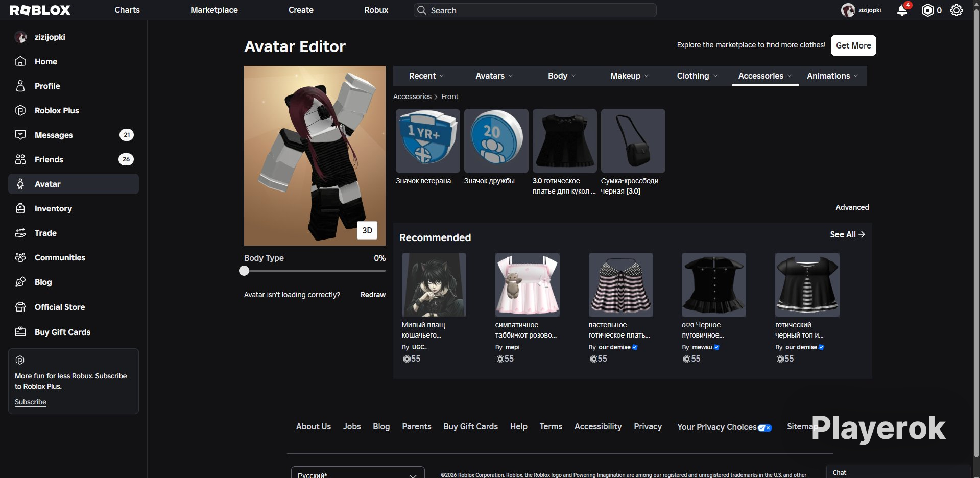Open recommended готический черный топ item
This screenshot has width=980, height=478.
(807, 285)
